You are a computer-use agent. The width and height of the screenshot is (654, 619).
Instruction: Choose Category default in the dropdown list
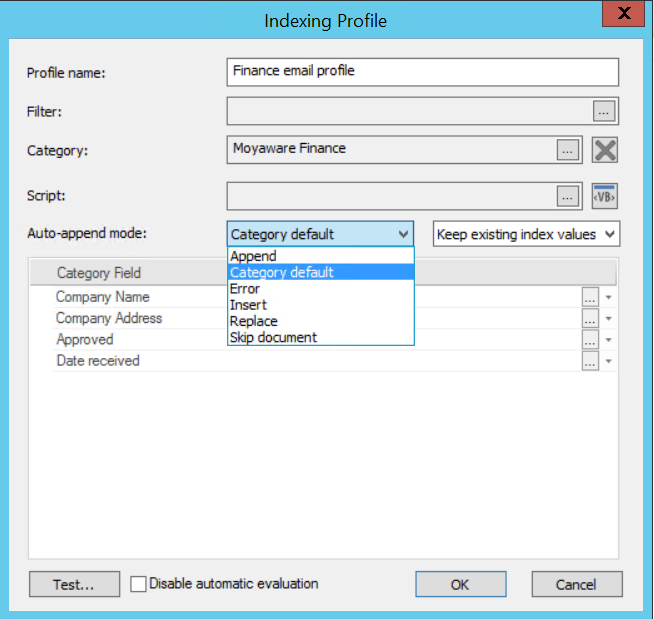click(321, 272)
